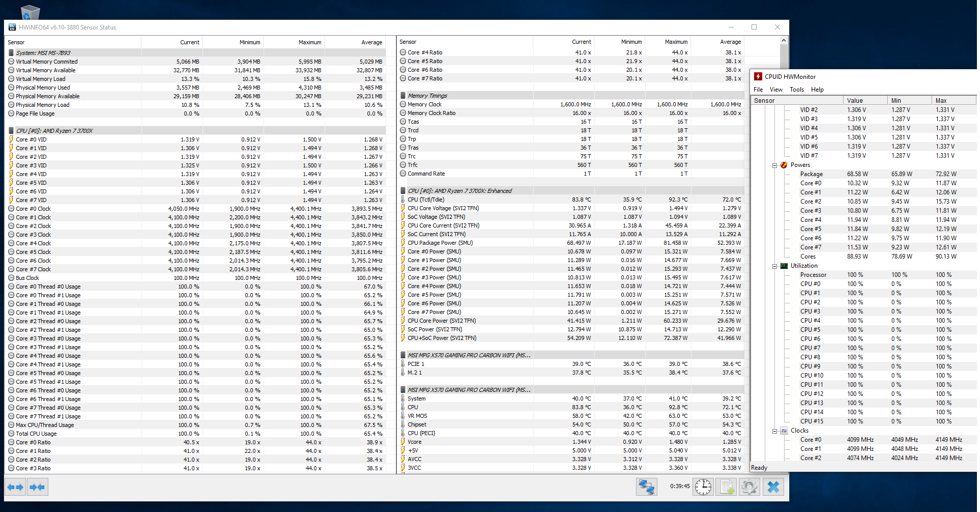This screenshot has height=512, width=980.
Task: Click the thermometer icon next to CPU (Tctl/Tdie)
Action: [x=403, y=200]
